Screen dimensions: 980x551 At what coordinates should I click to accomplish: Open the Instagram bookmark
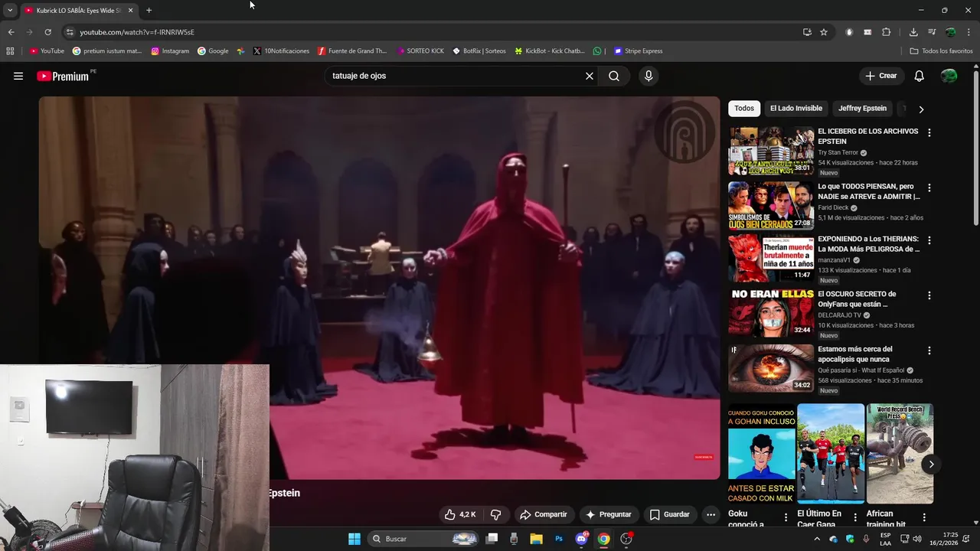(x=170, y=51)
